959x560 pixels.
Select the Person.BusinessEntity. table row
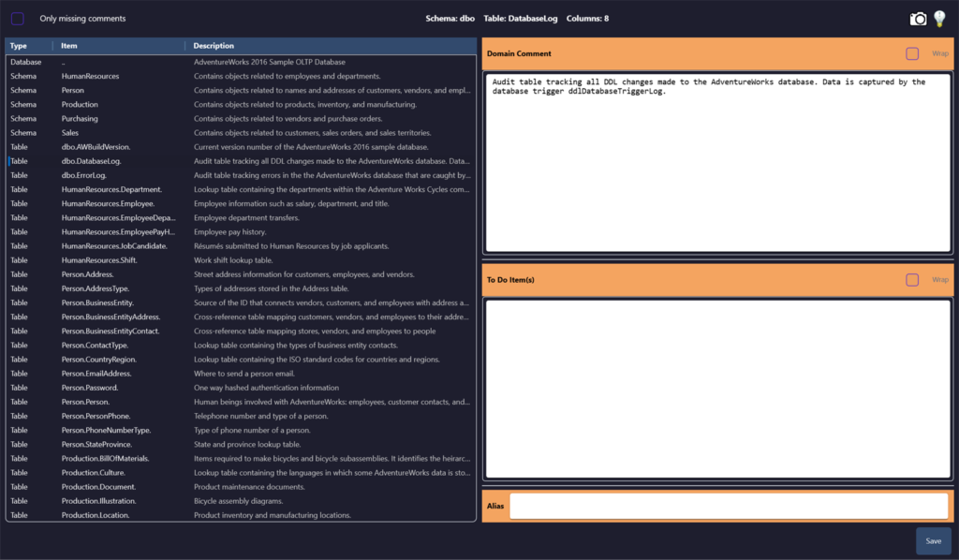click(241, 302)
